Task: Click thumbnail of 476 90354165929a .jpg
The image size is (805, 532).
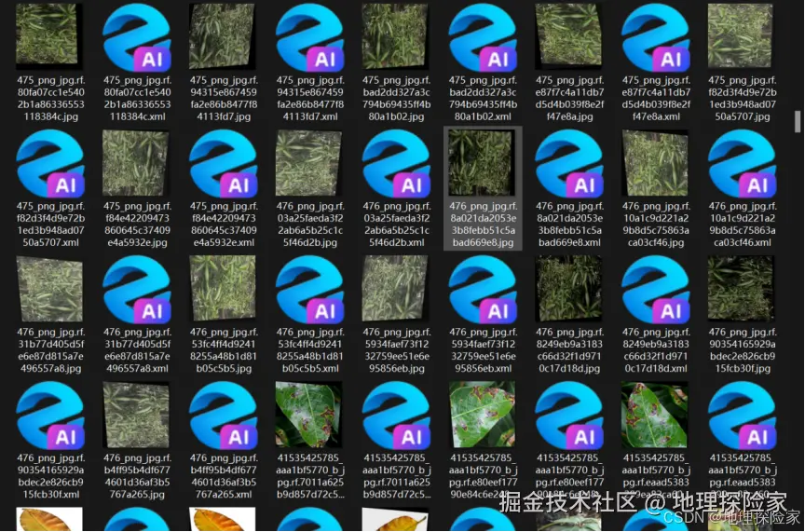Action: coord(741,289)
